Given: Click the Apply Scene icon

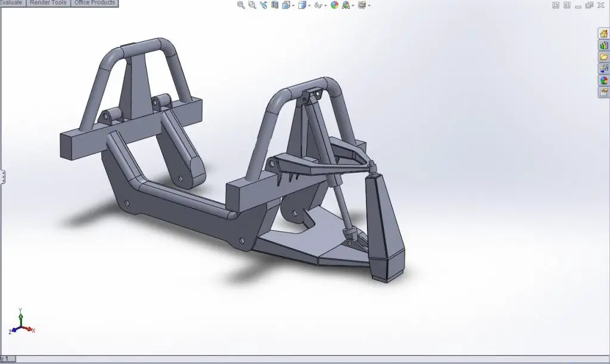Looking at the screenshot, I should pos(346,5).
